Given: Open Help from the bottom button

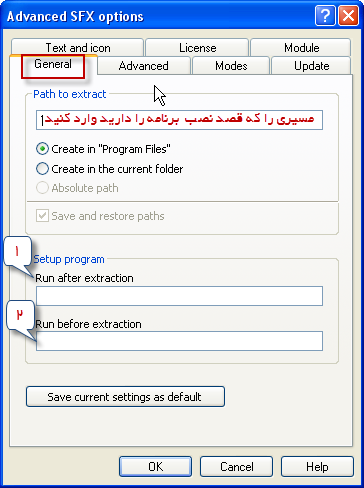Looking at the screenshot, I should 317,466.
